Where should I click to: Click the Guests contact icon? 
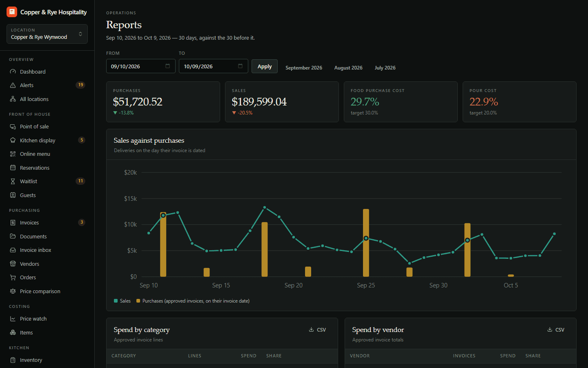pyautogui.click(x=13, y=195)
